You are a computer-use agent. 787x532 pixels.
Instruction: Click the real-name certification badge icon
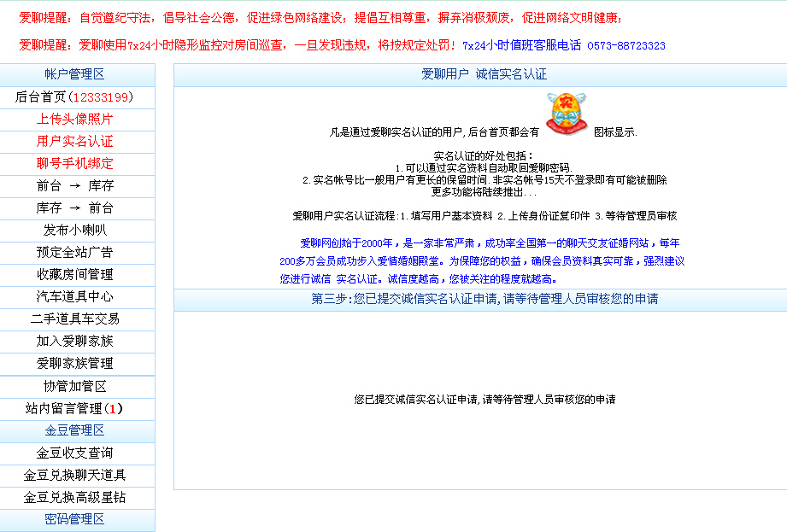tap(567, 114)
